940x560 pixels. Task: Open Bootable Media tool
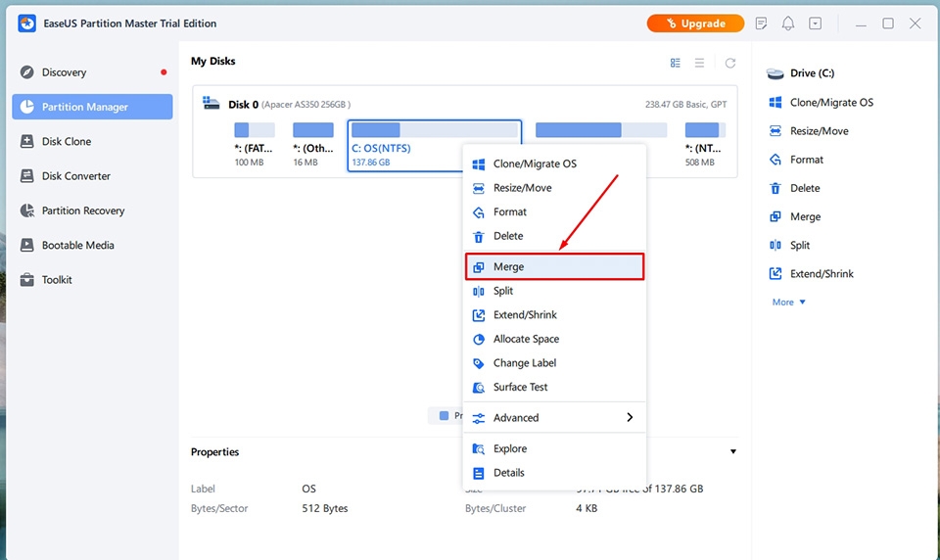click(x=92, y=245)
